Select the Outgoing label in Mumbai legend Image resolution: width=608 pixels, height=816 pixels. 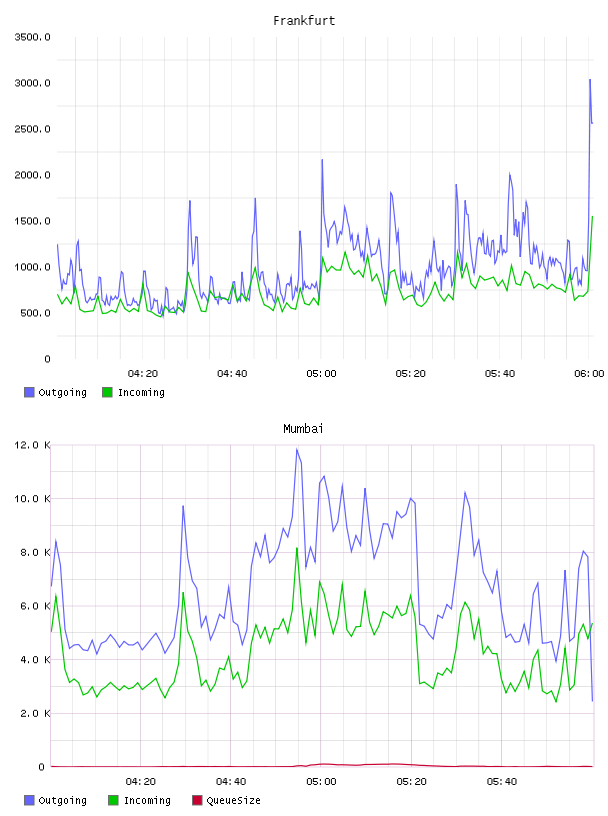point(62,800)
